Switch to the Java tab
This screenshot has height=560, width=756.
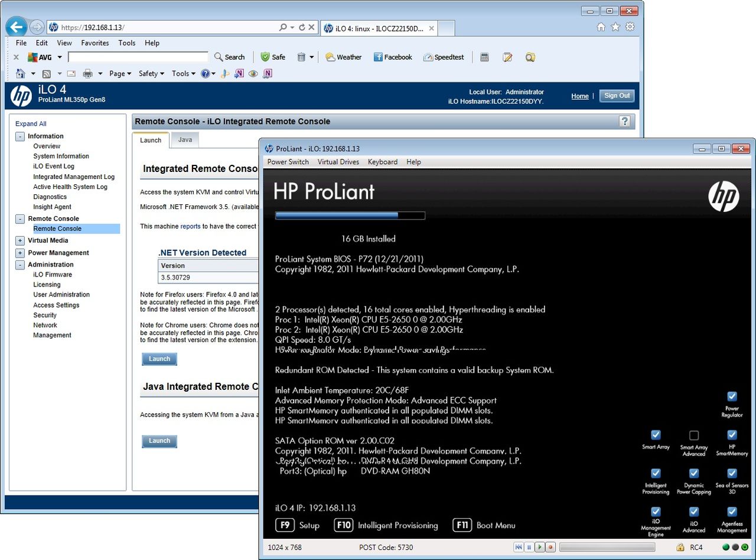point(185,140)
